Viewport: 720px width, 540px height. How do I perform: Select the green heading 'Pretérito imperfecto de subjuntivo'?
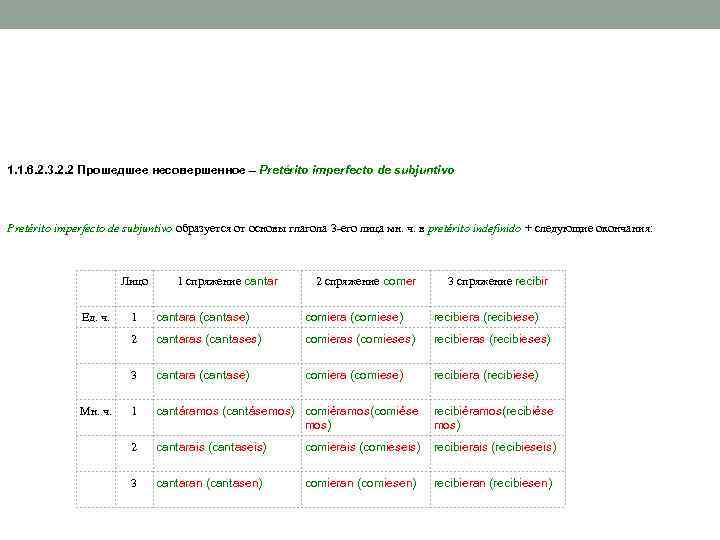coord(357,170)
